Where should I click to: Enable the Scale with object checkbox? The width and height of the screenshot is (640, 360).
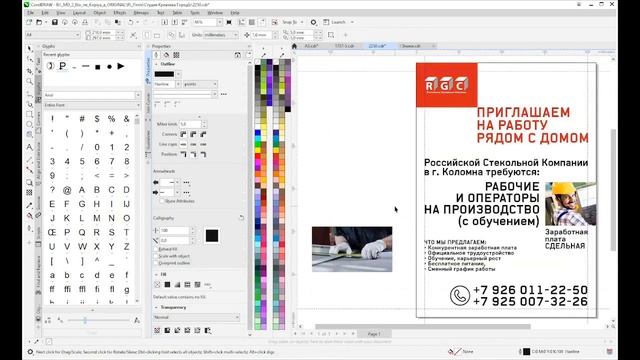(156, 256)
